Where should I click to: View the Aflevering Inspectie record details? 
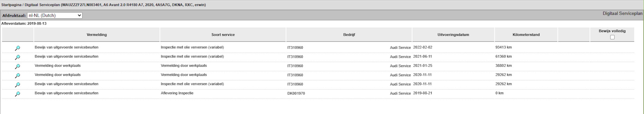(x=17, y=94)
